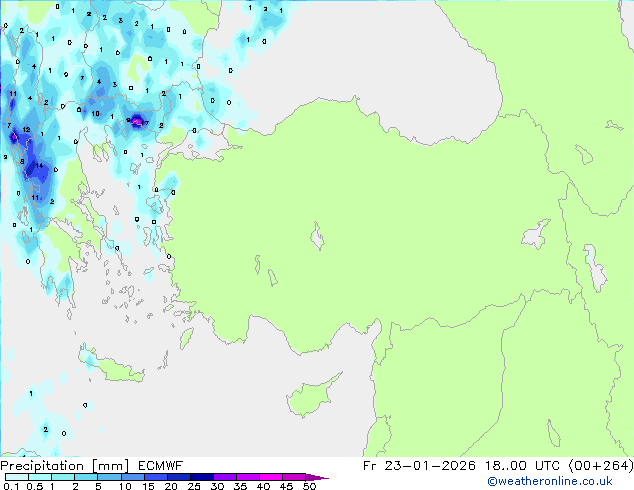634x490 pixels.
Task: Click the "0.1" legend scale label
Action: 11,486
